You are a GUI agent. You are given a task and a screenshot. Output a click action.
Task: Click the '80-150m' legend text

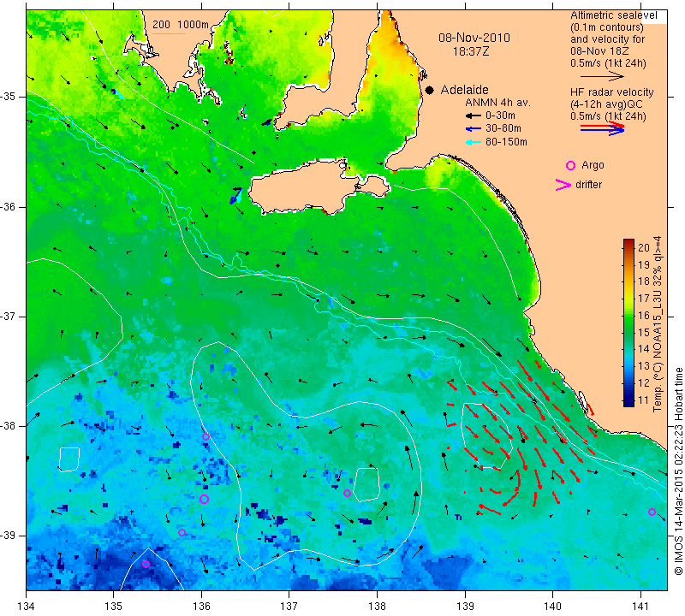pos(506,142)
